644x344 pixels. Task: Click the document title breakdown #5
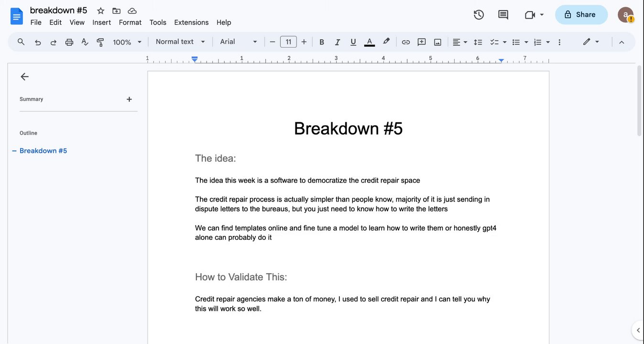coord(59,11)
